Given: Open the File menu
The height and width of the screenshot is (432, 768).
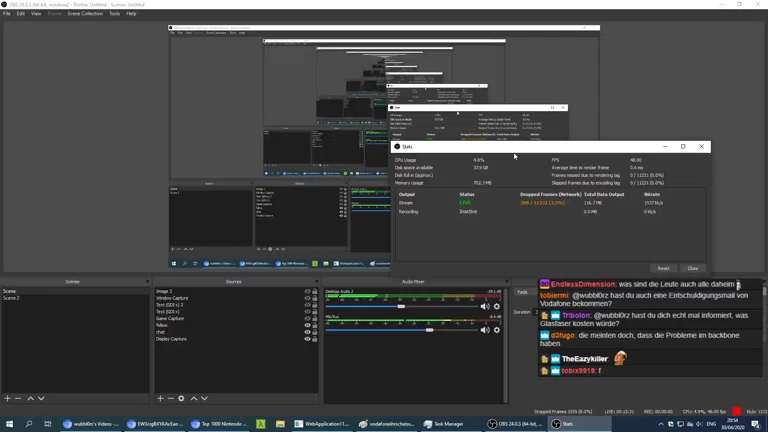Looking at the screenshot, I should [6, 14].
